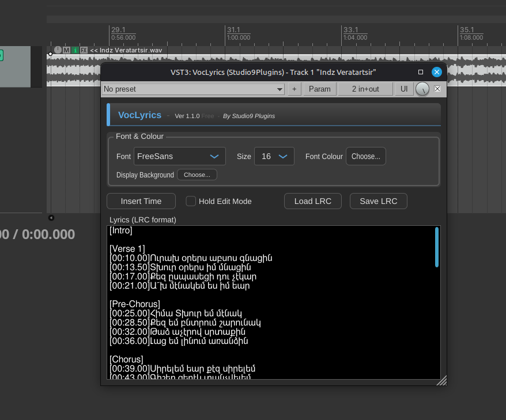
Task: Click the wet/dry mix knob
Action: (422, 89)
